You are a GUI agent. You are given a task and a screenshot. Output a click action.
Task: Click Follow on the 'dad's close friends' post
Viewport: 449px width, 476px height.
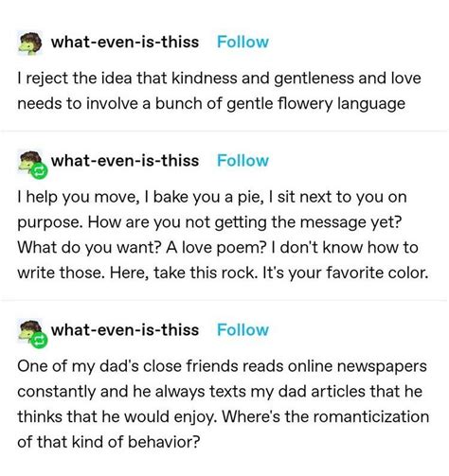coord(242,330)
